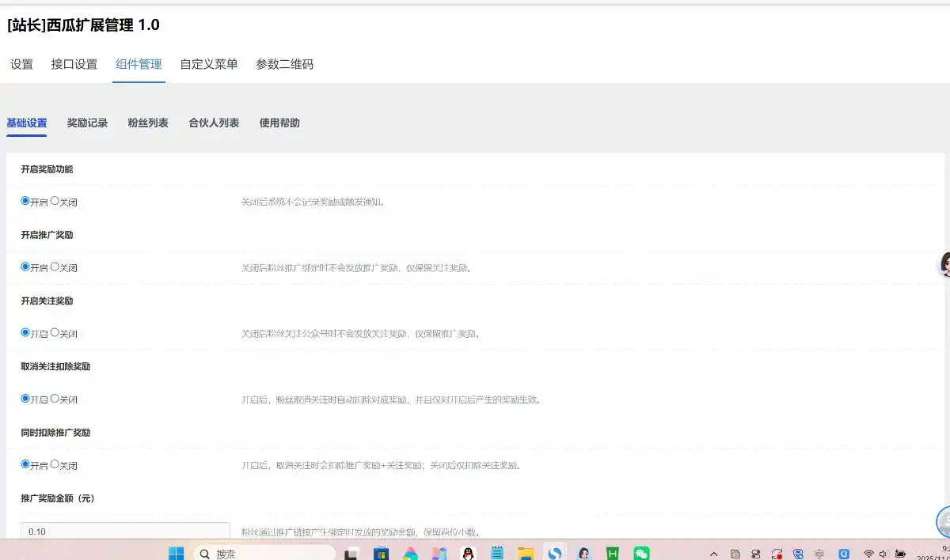Launch QQ from the taskbar

click(468, 553)
